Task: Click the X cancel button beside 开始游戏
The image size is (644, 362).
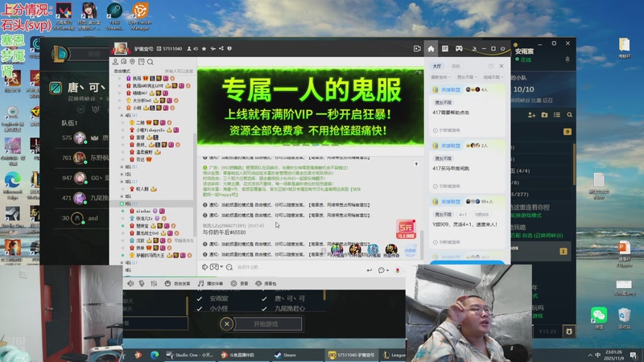Action: click(x=226, y=324)
